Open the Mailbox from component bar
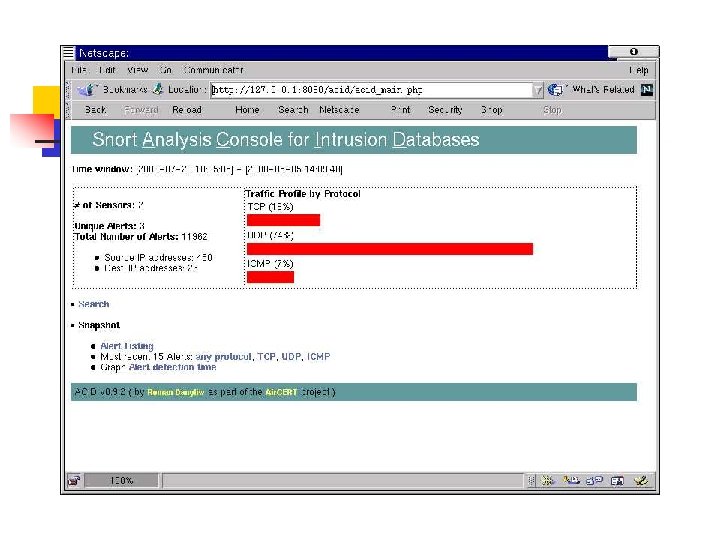The width and height of the screenshot is (720, 540). click(571, 481)
